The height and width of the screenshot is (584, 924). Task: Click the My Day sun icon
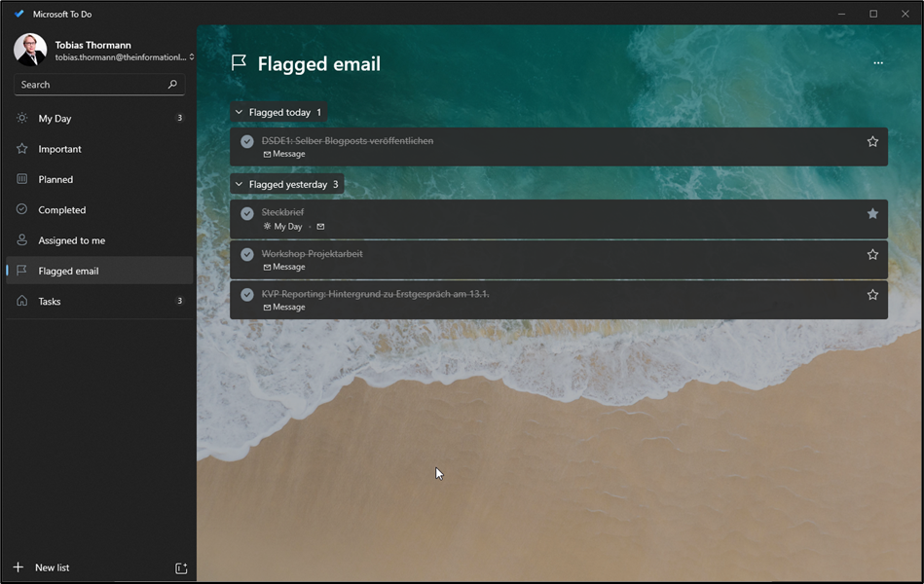click(21, 118)
